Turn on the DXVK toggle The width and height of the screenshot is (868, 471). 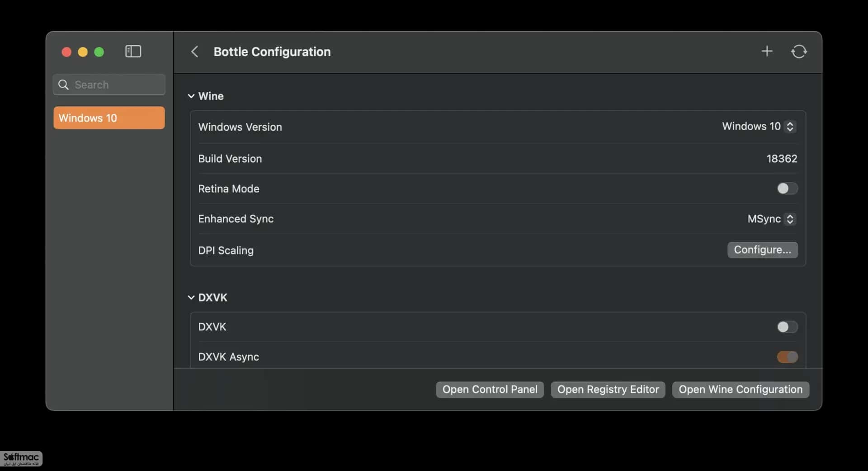click(787, 327)
